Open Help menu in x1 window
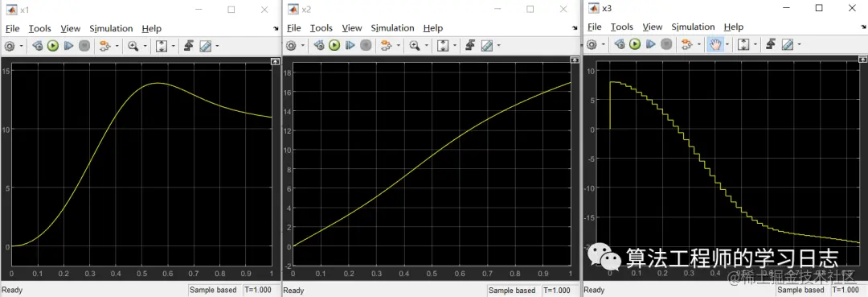 (152, 29)
